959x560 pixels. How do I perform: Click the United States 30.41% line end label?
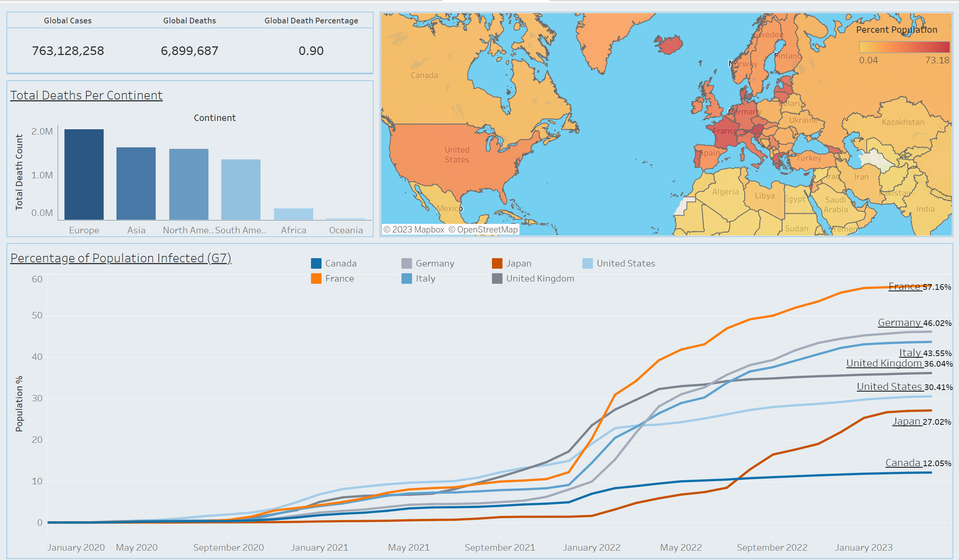[x=905, y=387]
